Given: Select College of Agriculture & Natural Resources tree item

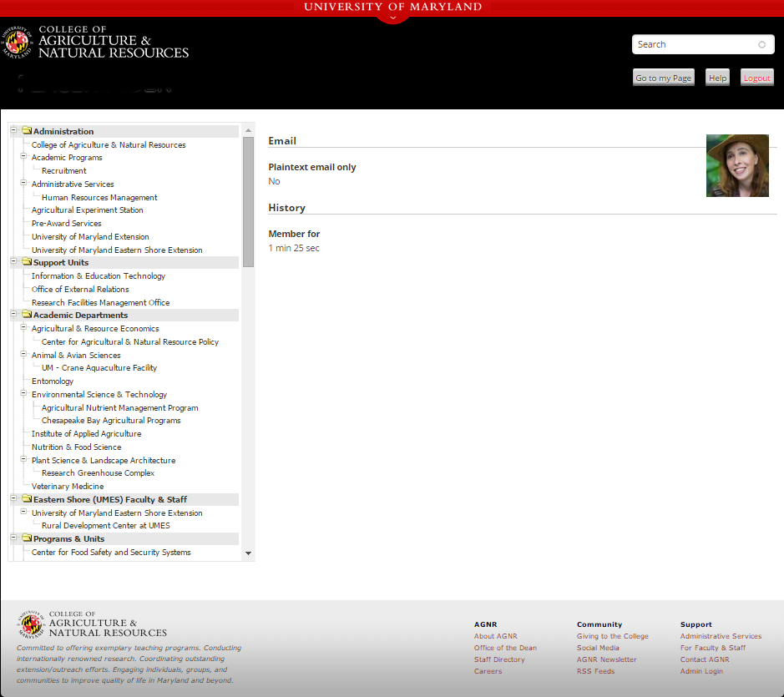Looking at the screenshot, I should click(x=109, y=145).
